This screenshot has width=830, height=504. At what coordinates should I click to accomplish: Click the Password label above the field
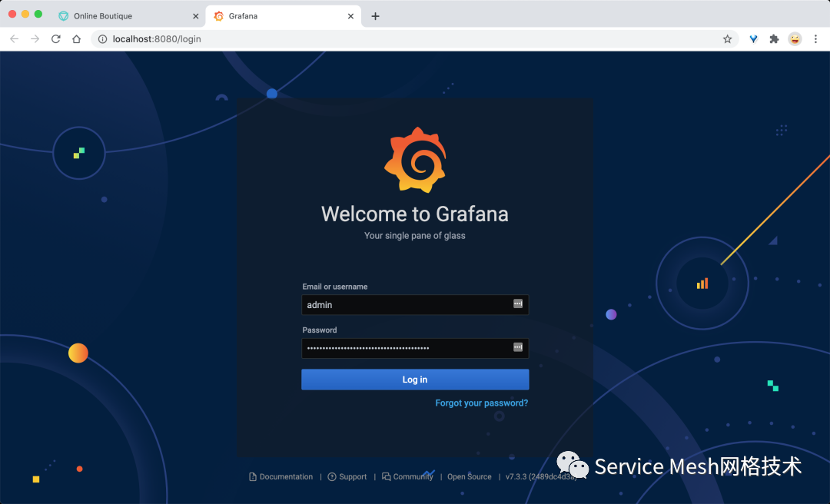[320, 330]
